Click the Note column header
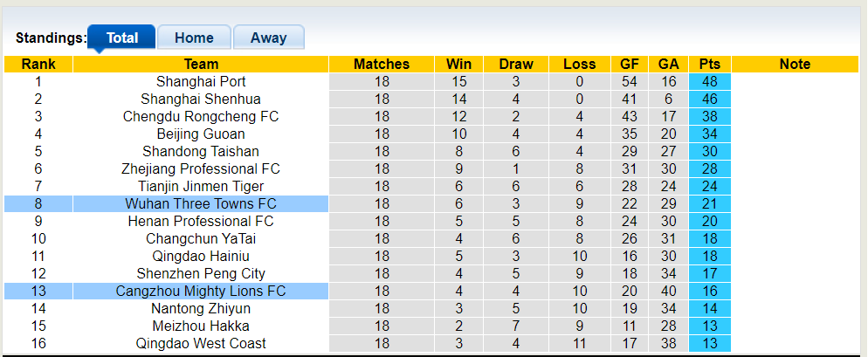This screenshot has width=868, height=357. coord(795,65)
